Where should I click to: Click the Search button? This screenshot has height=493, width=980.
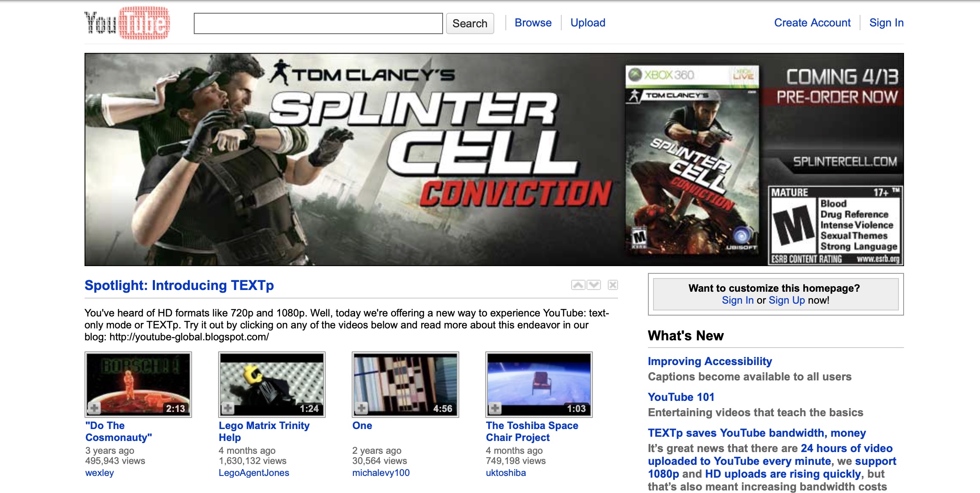(470, 23)
